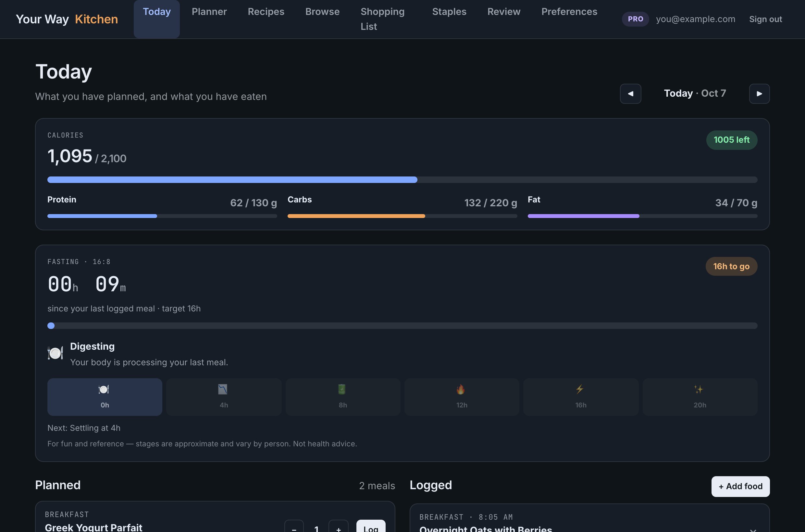The width and height of the screenshot is (805, 532).
Task: Click "62 / 130 g" protein value
Action: point(253,202)
